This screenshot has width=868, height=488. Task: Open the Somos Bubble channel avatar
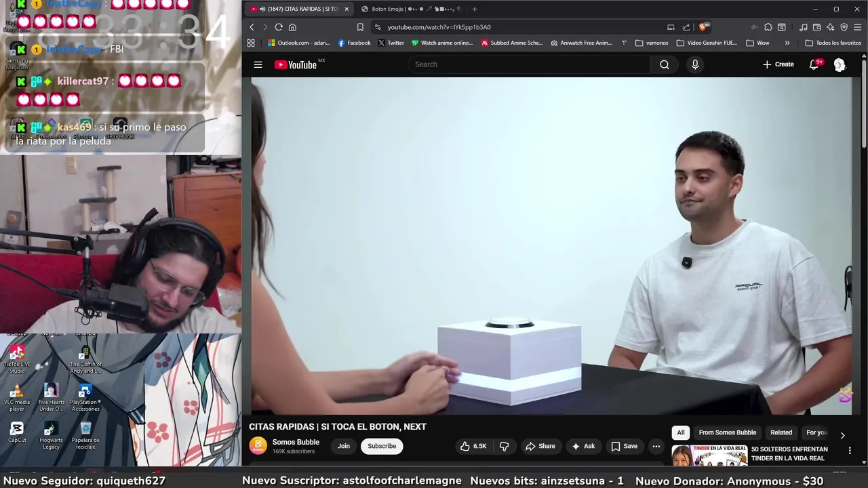(x=258, y=445)
